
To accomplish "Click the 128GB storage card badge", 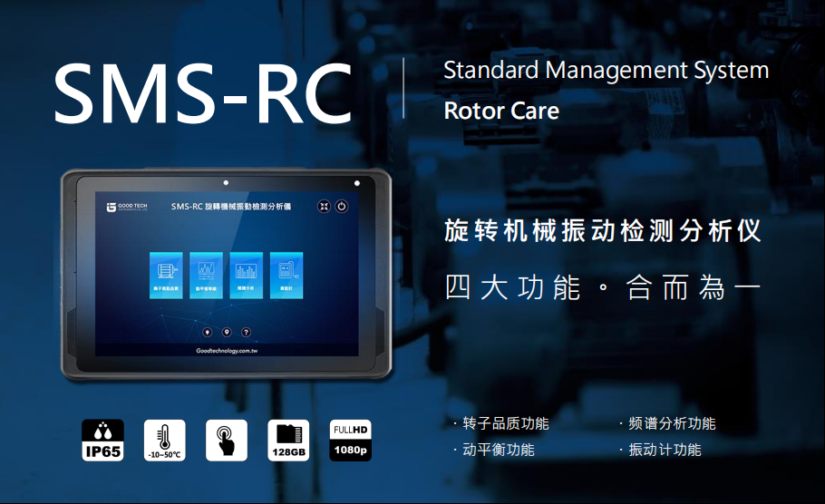I will click(288, 441).
